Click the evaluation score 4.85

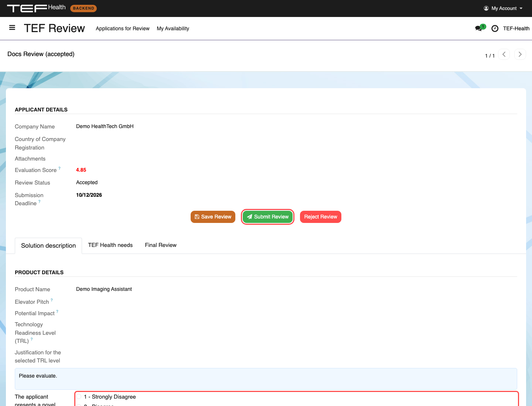click(x=81, y=170)
